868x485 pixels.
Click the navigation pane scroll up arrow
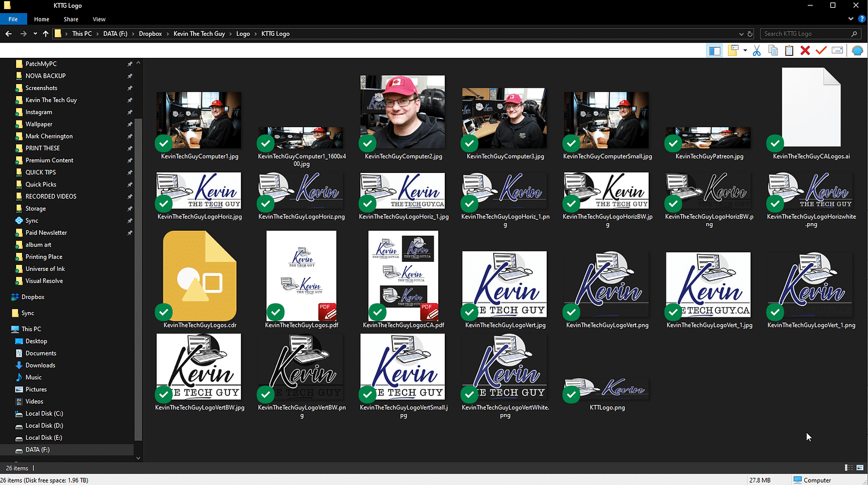click(139, 63)
